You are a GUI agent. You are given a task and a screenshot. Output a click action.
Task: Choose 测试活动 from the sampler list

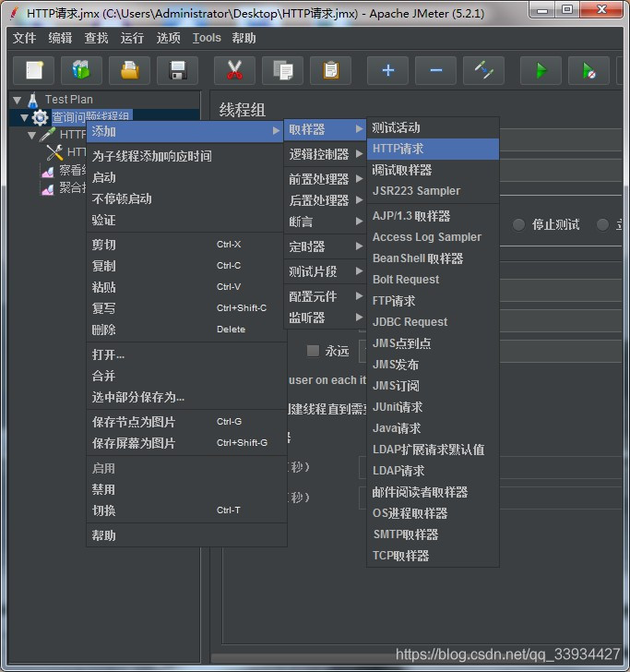433,127
